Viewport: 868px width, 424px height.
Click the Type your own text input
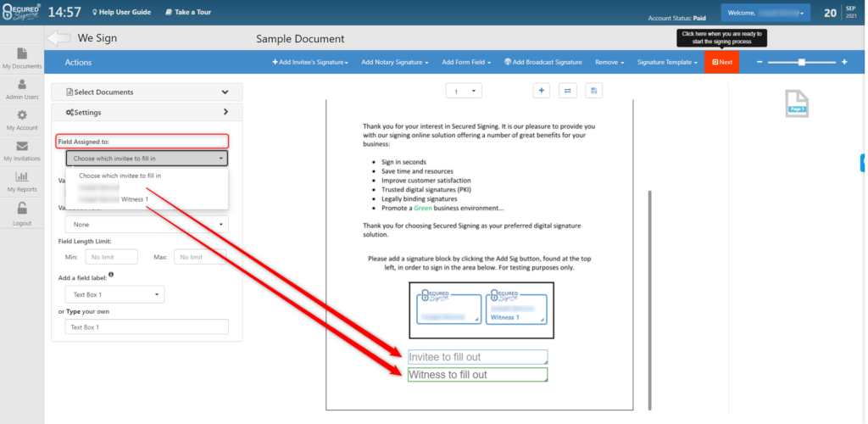tap(147, 327)
